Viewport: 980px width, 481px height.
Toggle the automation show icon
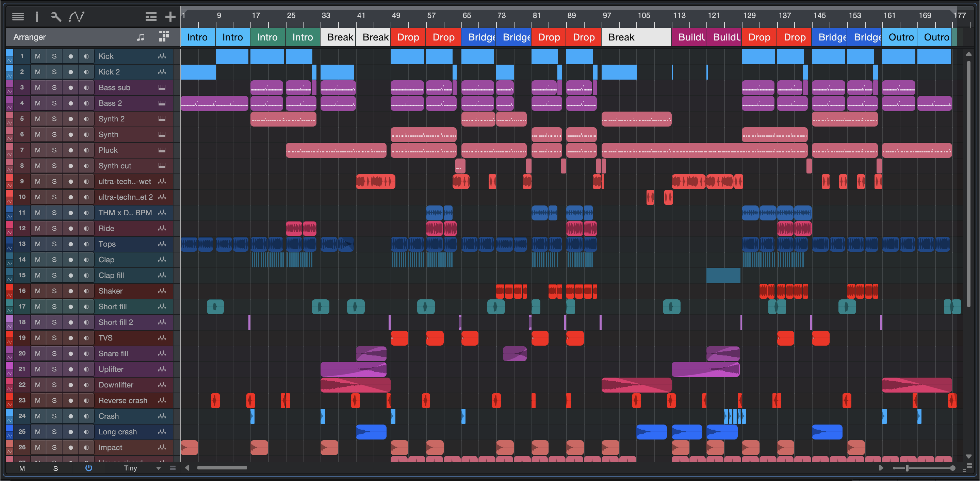77,16
